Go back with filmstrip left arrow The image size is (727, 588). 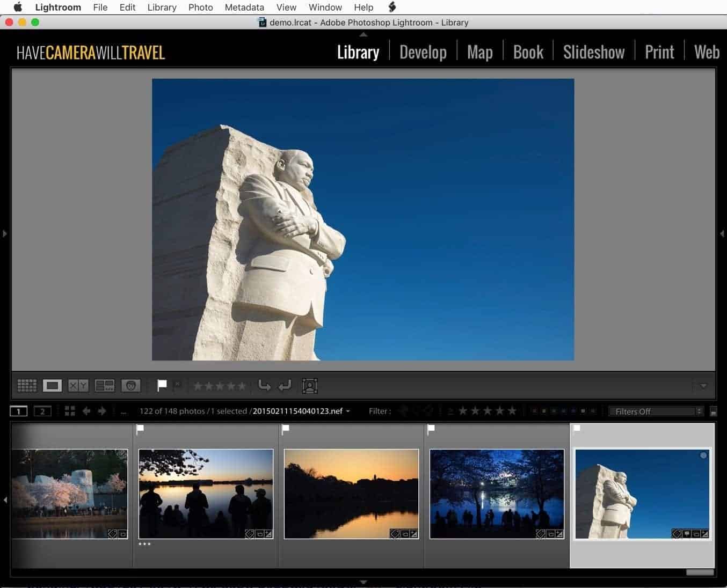pos(86,411)
